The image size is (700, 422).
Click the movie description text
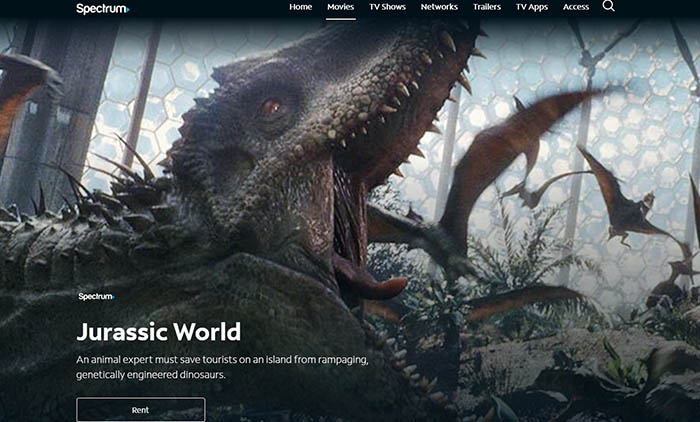point(222,367)
